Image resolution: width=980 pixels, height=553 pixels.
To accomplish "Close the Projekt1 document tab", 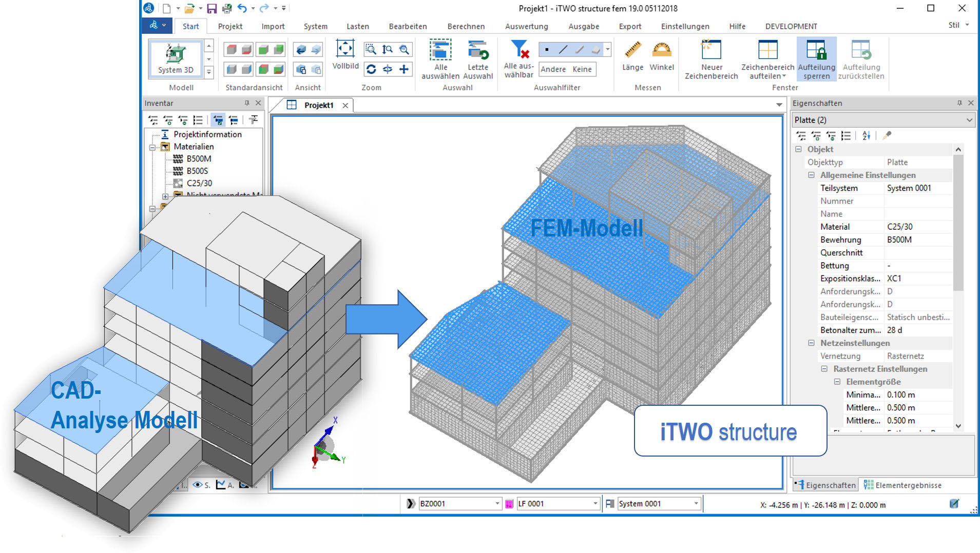I will click(345, 105).
